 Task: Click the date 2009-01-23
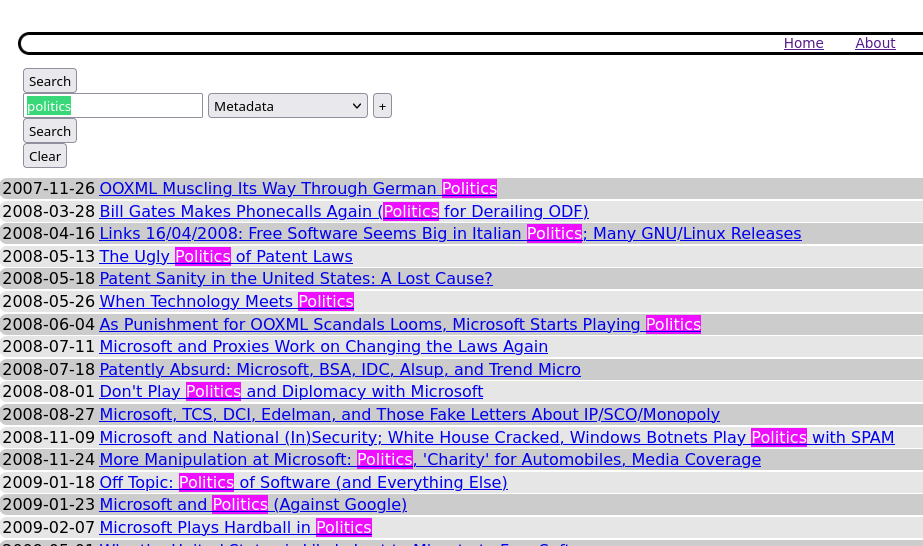(49, 504)
